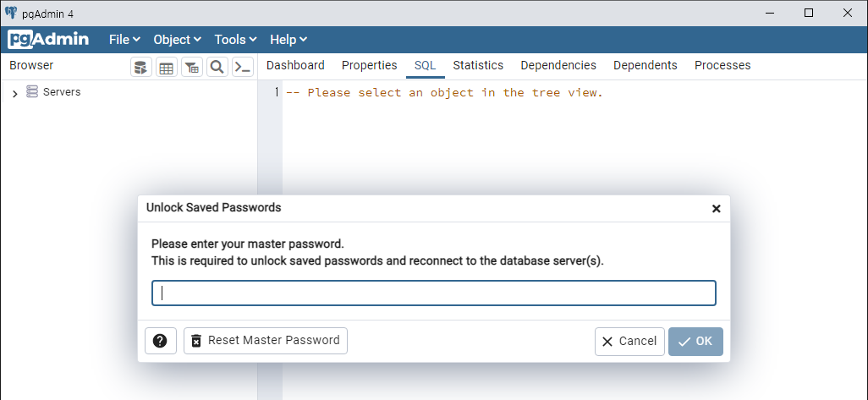Open the Object dropdown menu
Screen dimensions: 868x400
point(177,40)
